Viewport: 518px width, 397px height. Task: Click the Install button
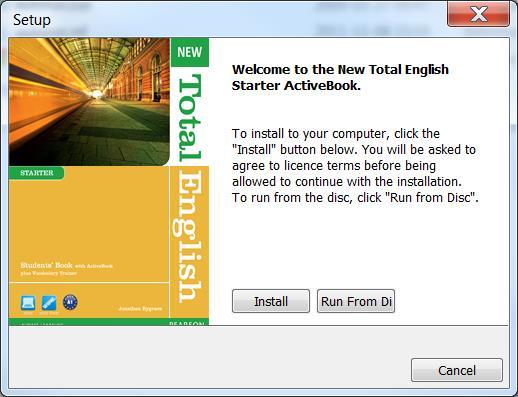click(x=271, y=301)
